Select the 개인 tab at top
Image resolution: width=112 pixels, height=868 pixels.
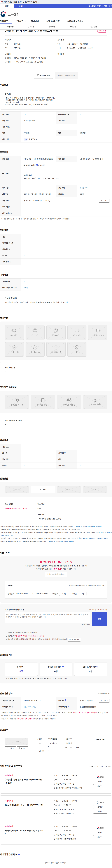7,6
